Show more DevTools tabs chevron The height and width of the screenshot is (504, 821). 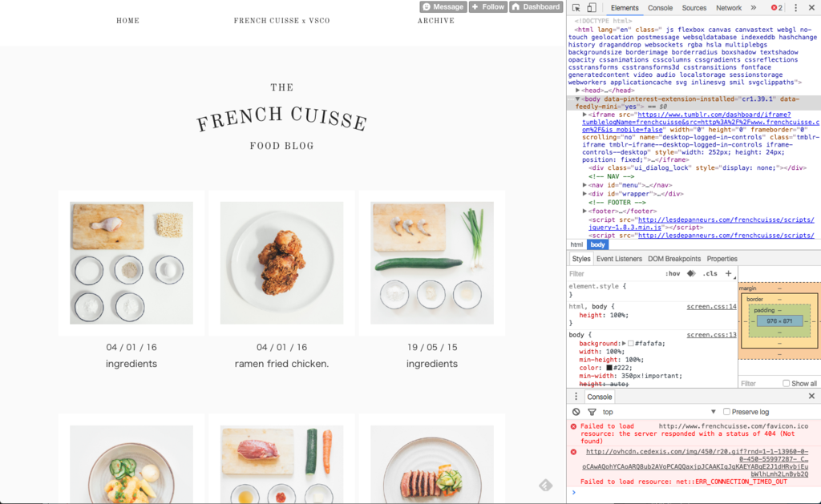754,8
